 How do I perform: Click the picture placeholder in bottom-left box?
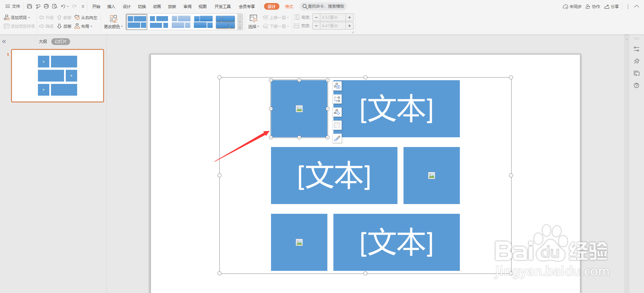pyautogui.click(x=299, y=242)
